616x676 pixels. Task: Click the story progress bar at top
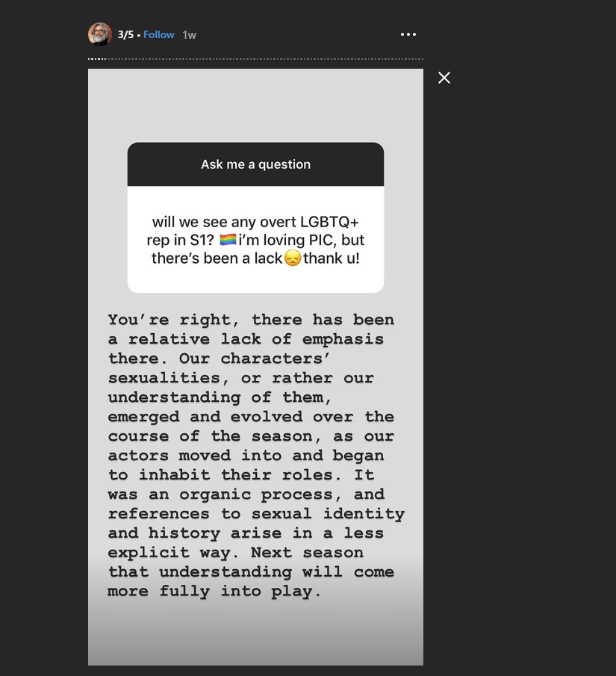tap(255, 59)
